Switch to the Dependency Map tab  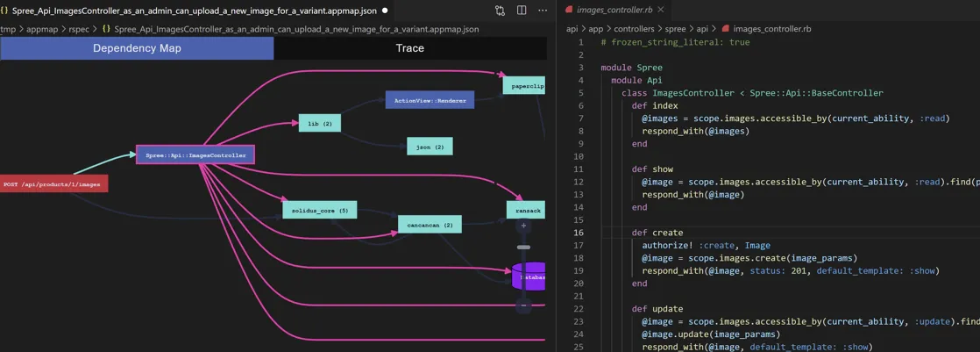(x=137, y=48)
